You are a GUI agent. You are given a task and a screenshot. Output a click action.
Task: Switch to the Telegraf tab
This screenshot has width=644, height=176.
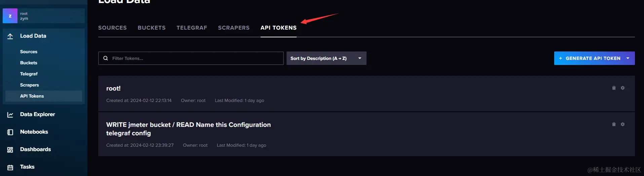192,28
